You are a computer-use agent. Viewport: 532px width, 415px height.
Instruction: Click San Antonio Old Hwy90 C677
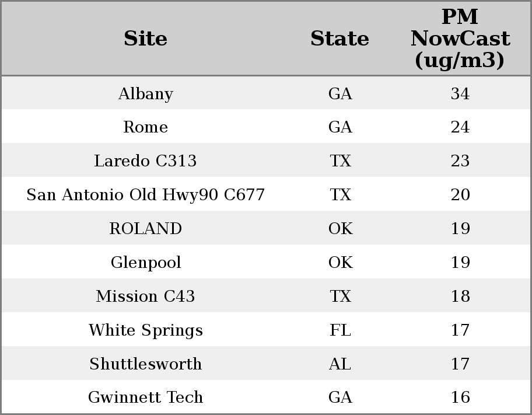[145, 194]
